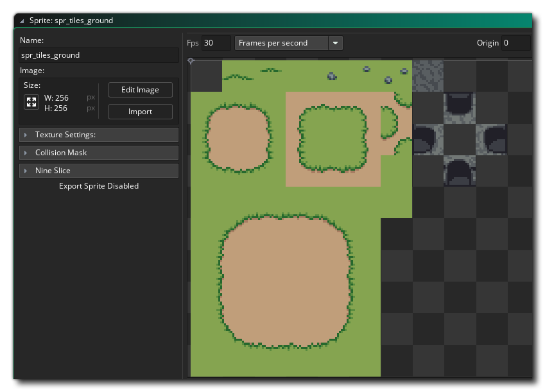The height and width of the screenshot is (392, 545).
Task: Click the origin marker at the sprite's corner
Action: [191, 61]
